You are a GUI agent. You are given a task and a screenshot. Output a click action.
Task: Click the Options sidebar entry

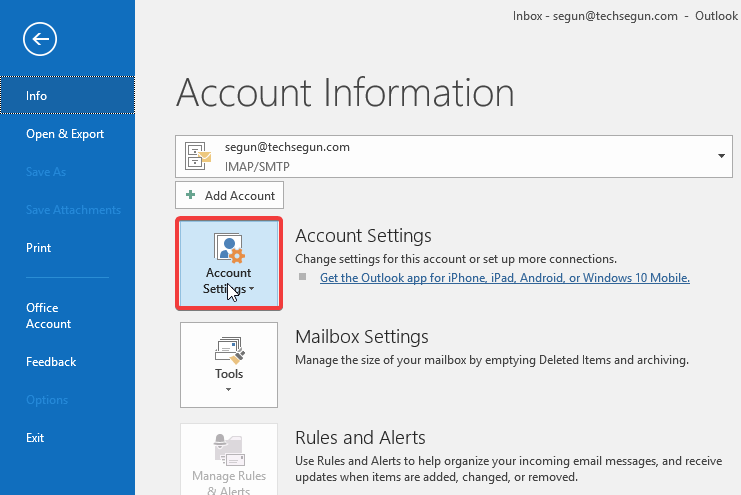pyautogui.click(x=47, y=400)
